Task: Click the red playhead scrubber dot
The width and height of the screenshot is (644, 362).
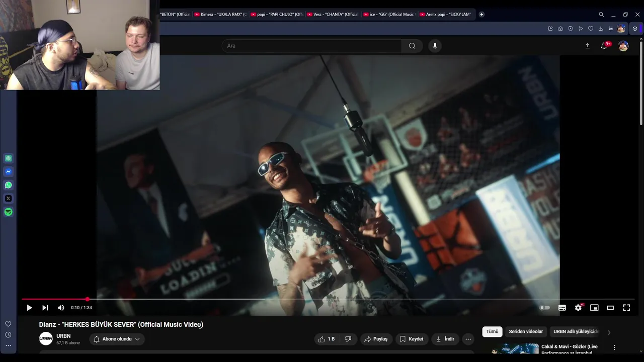Action: click(88, 299)
